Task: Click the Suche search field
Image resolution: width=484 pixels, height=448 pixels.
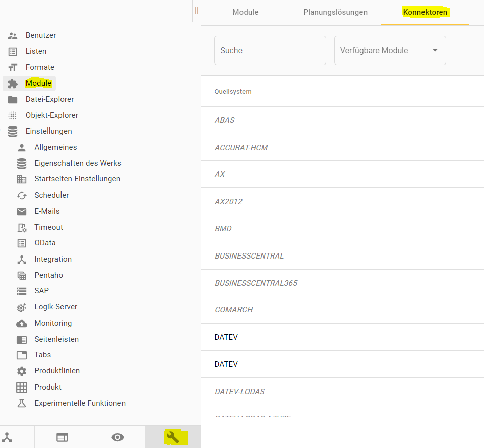Action: coord(270,50)
